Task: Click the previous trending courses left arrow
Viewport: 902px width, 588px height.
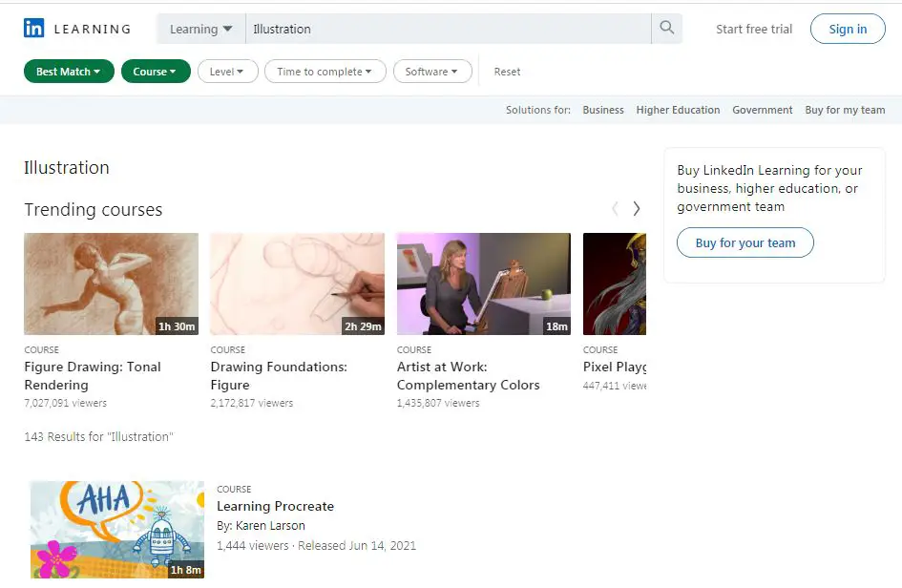Action: pyautogui.click(x=615, y=209)
